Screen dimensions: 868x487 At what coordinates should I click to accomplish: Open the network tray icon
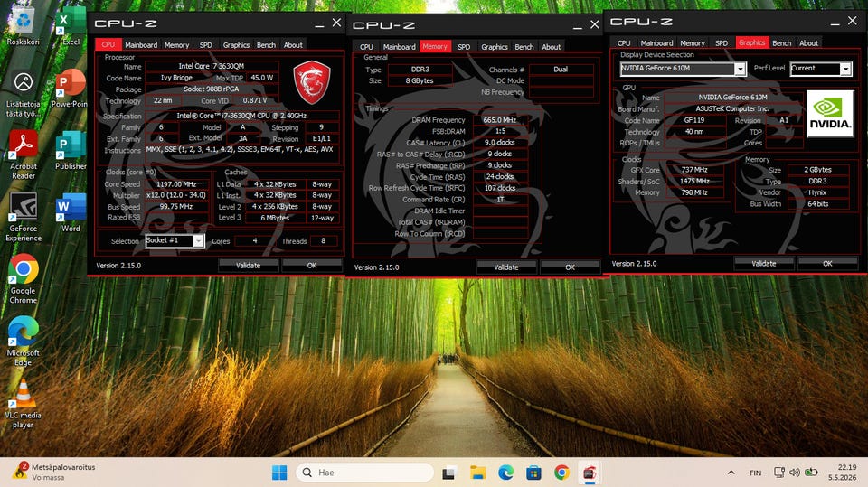point(779,473)
